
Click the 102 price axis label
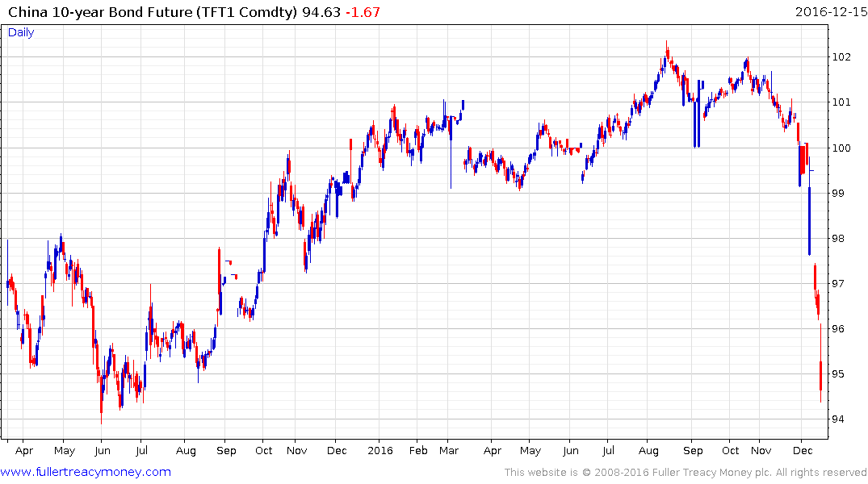click(x=841, y=57)
